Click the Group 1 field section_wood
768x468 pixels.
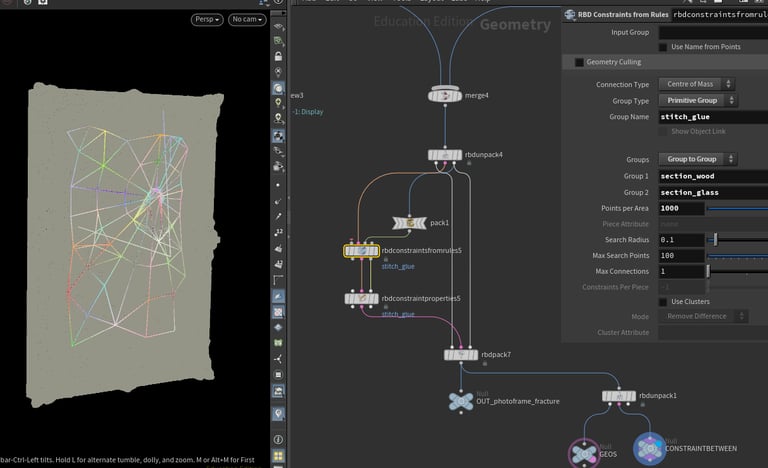pos(714,176)
